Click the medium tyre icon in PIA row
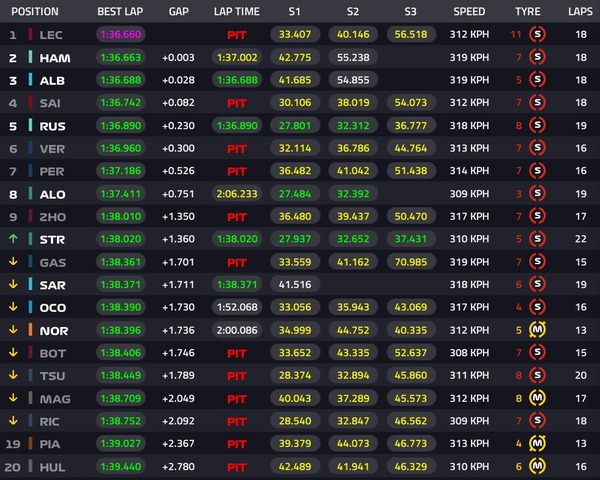The height and width of the screenshot is (480, 600). click(x=537, y=444)
